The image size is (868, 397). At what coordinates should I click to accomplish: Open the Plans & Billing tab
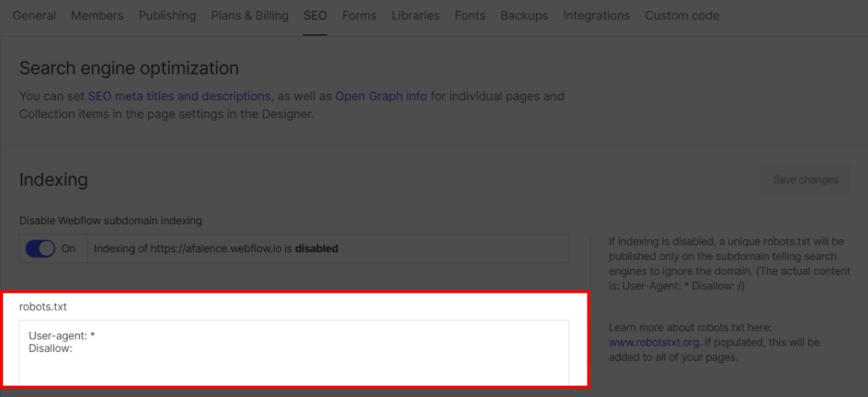click(249, 15)
